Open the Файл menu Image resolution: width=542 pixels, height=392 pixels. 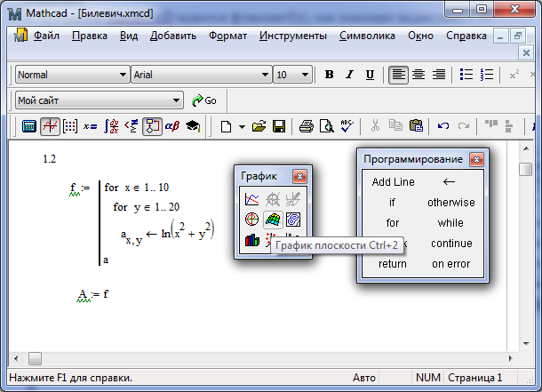point(46,36)
